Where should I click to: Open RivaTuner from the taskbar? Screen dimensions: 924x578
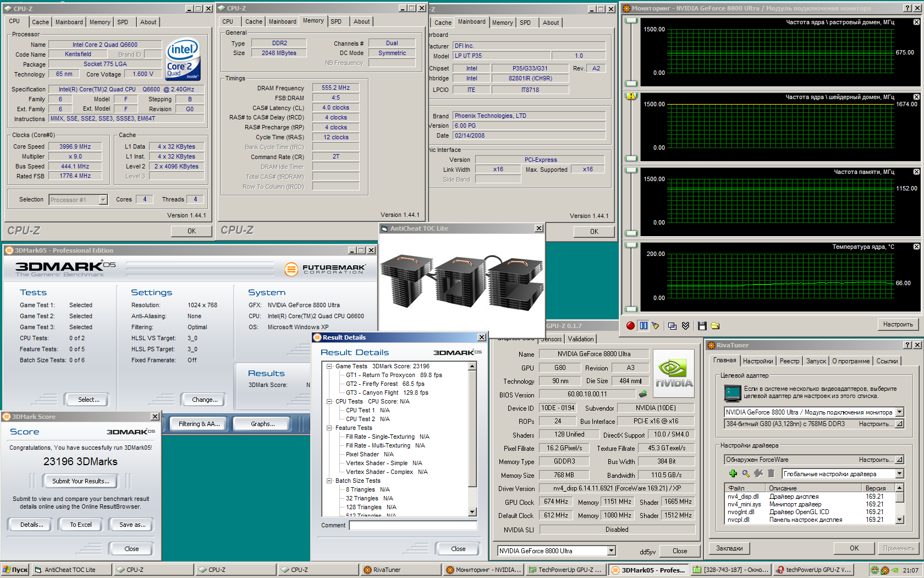tap(400, 570)
